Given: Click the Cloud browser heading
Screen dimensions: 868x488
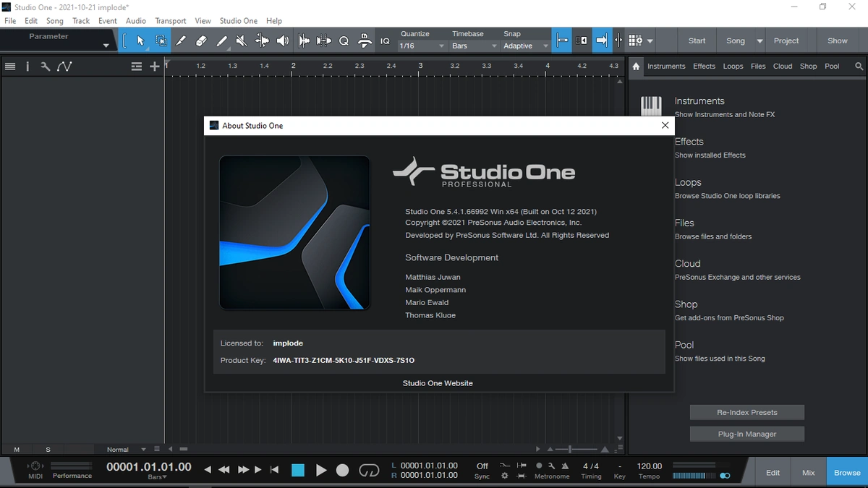Looking at the screenshot, I should [687, 264].
